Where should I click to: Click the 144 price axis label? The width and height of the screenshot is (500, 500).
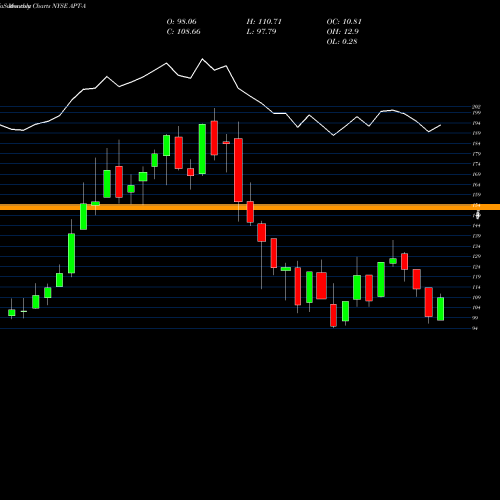coord(476,226)
